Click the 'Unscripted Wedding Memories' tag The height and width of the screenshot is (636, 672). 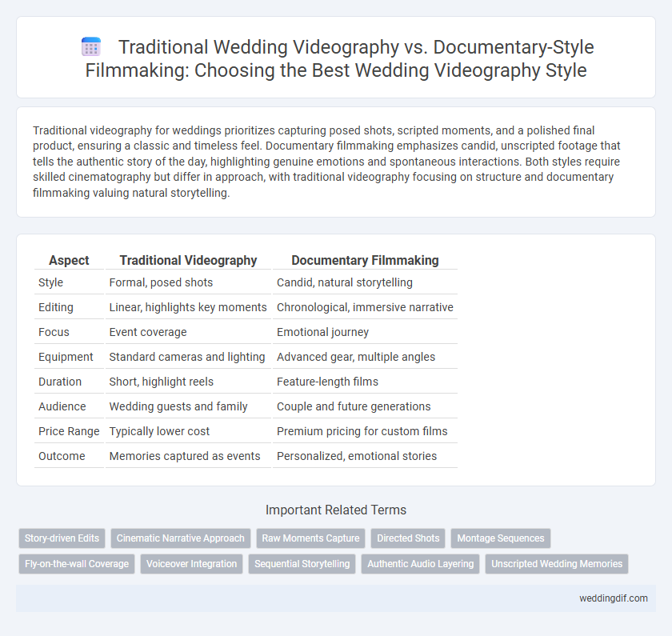pyautogui.click(x=557, y=564)
